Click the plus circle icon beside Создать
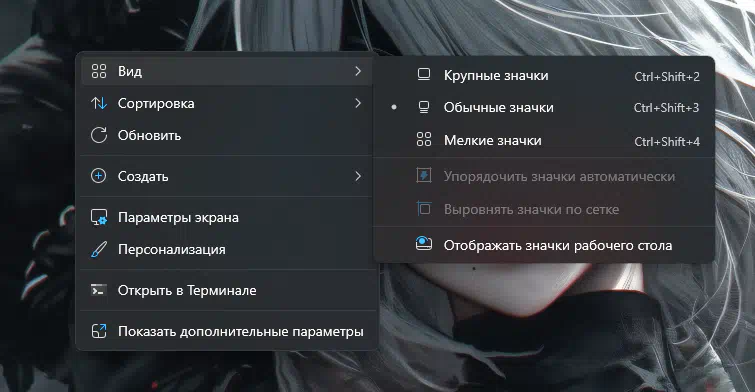 [99, 176]
